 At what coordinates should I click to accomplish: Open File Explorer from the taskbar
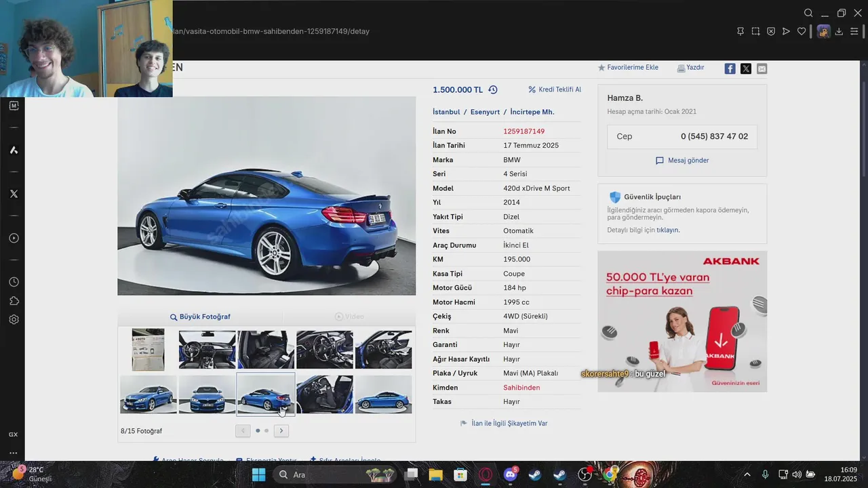(435, 474)
